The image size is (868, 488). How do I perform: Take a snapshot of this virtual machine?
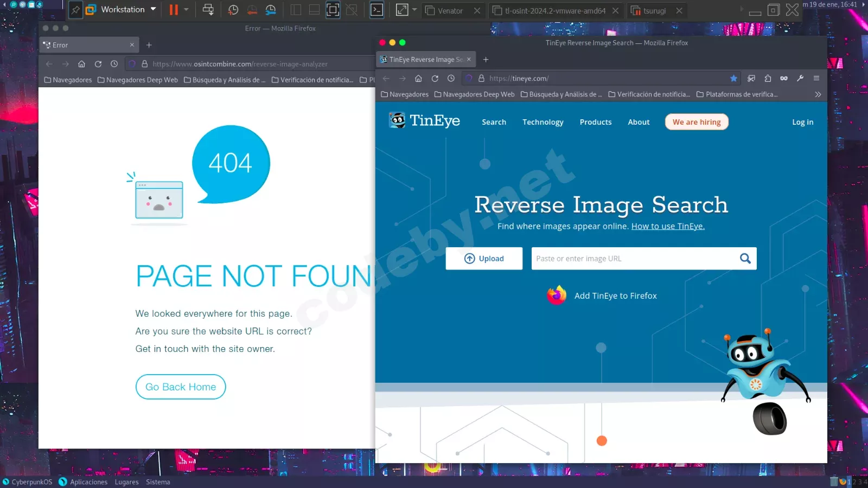pyautogui.click(x=233, y=10)
